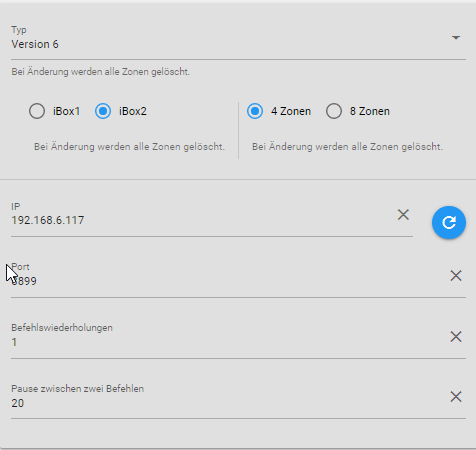Select the iBox2 radio button

[x=103, y=111]
